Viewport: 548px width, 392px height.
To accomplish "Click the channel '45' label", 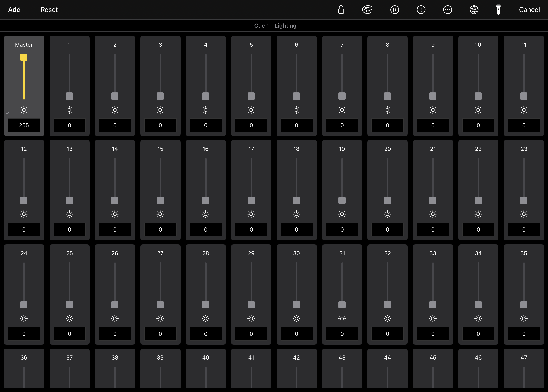I will click(433, 357).
